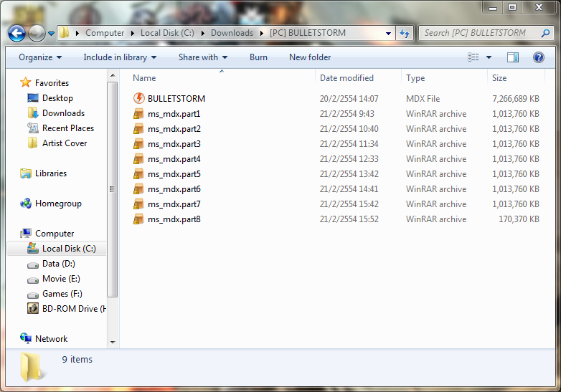This screenshot has height=392, width=561.
Task: Click date 21/2/2554 15:52 cell
Action: [349, 219]
